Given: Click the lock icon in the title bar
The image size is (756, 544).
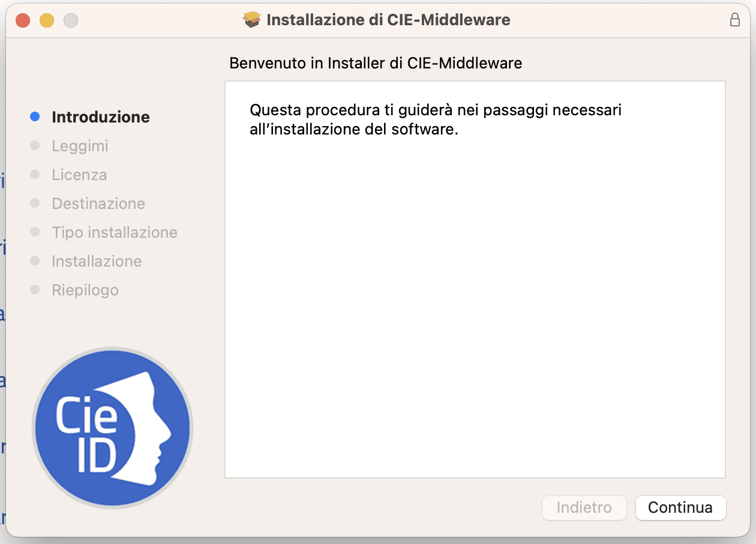Looking at the screenshot, I should [x=734, y=20].
